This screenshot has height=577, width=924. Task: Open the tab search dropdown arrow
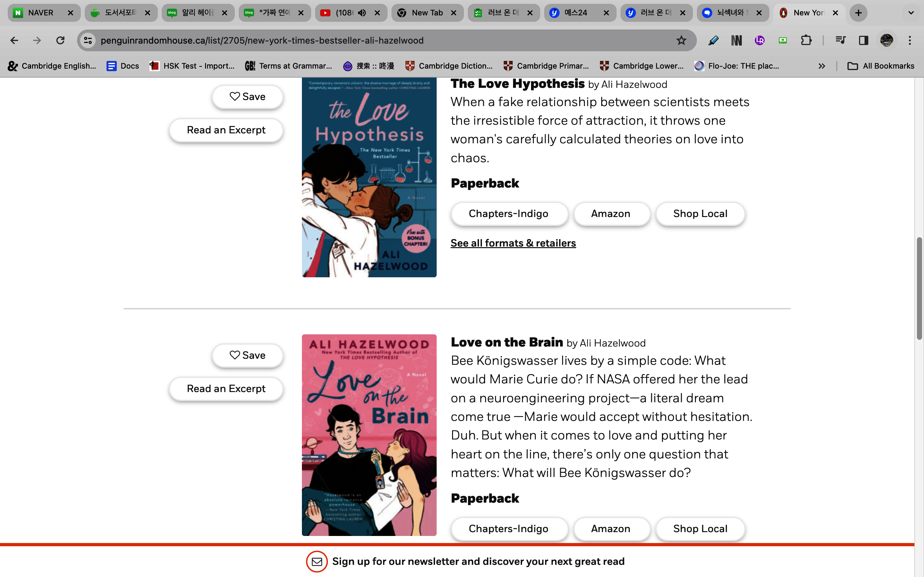pos(911,13)
